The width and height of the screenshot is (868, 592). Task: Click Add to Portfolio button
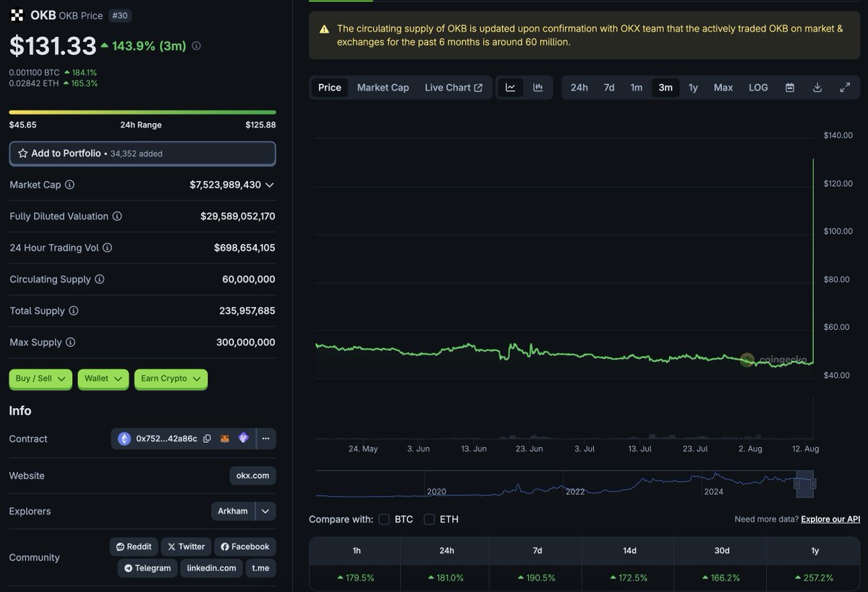pyautogui.click(x=142, y=153)
